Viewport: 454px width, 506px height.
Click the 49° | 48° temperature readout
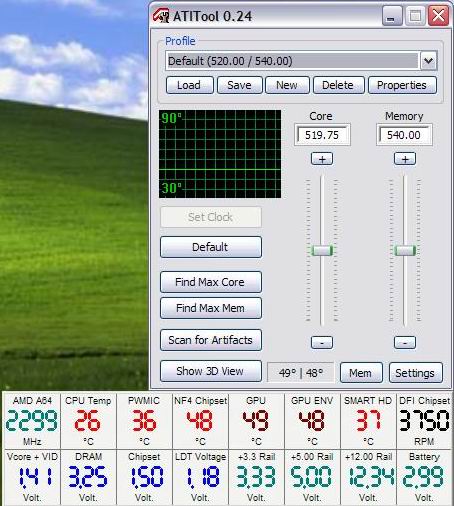click(301, 372)
